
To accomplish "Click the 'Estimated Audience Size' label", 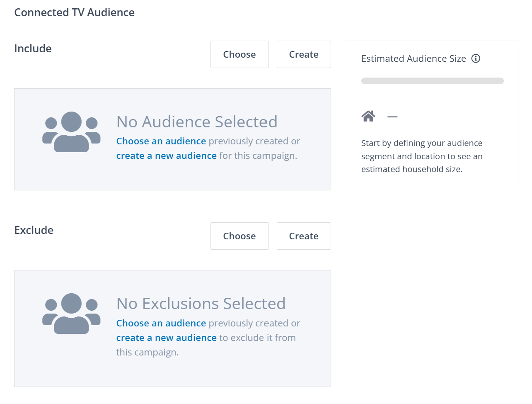I will 413,58.
